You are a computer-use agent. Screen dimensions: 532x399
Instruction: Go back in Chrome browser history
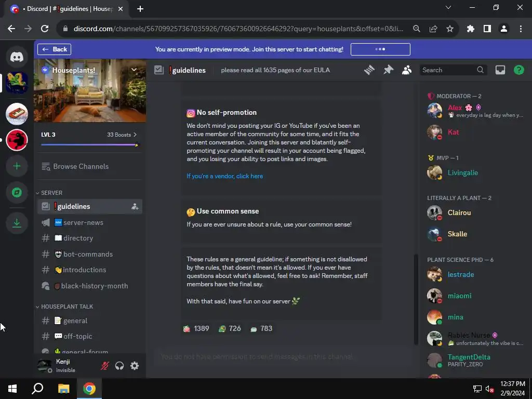(x=11, y=29)
